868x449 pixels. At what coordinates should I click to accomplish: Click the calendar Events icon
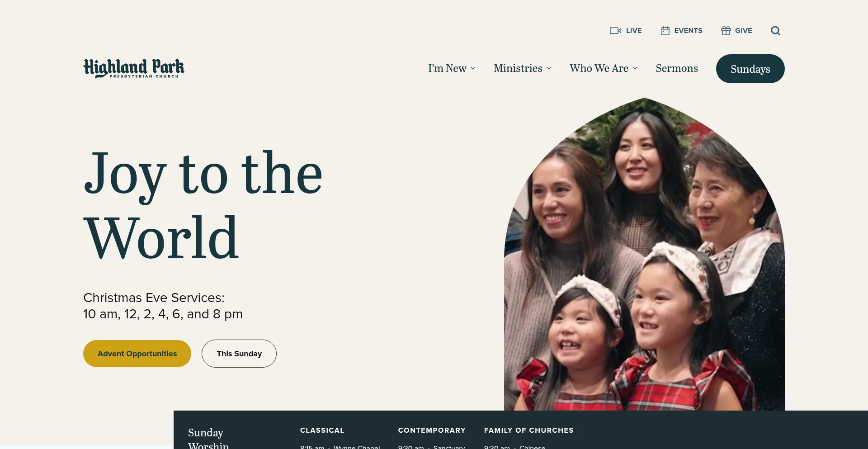point(665,31)
